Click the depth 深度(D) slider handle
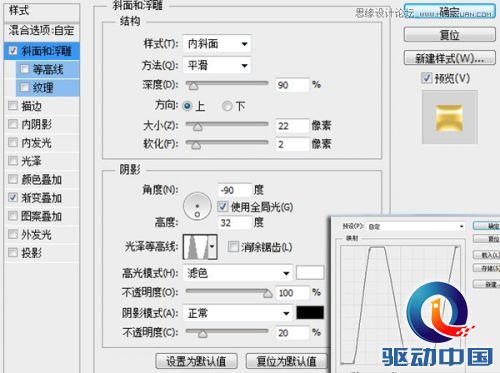The width and height of the screenshot is (500, 373). click(x=193, y=86)
